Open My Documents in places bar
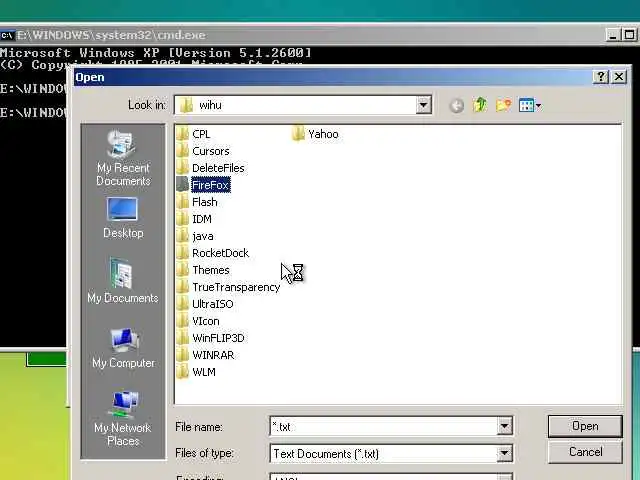This screenshot has width=640, height=480. pos(123,281)
